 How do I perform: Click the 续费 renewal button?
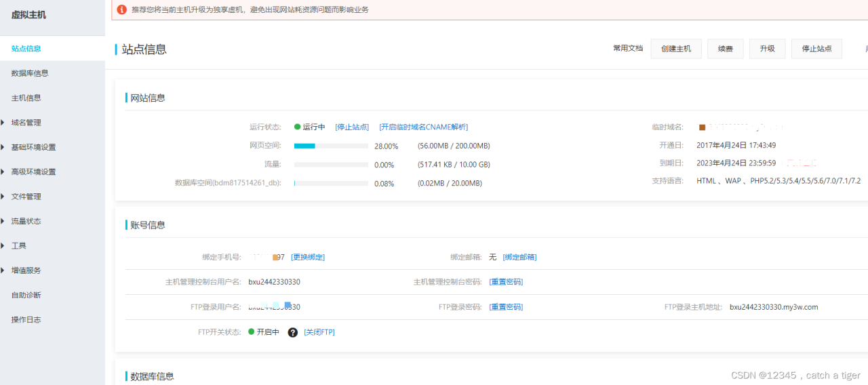[x=725, y=49]
